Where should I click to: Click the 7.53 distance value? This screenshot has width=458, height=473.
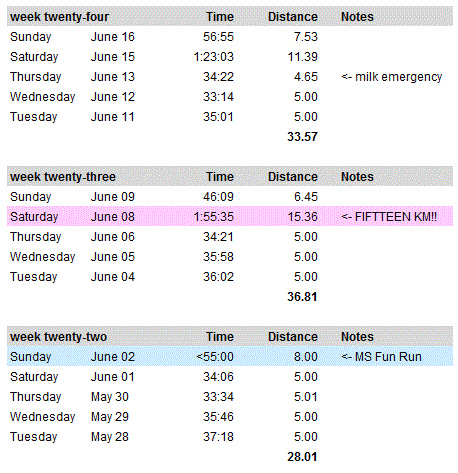(306, 37)
